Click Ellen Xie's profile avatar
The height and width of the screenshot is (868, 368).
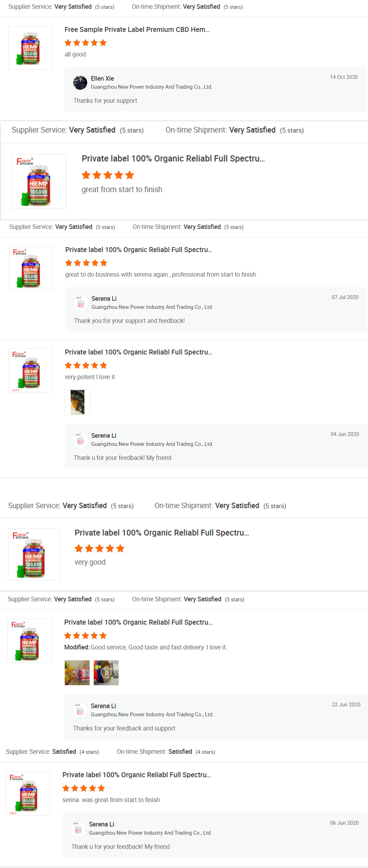pyautogui.click(x=80, y=83)
